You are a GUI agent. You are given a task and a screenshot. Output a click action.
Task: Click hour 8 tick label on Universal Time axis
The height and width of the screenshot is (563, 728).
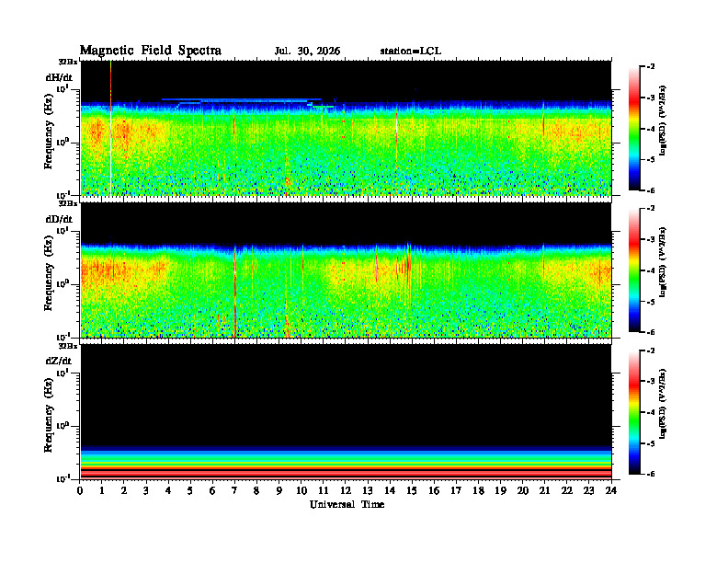point(256,490)
